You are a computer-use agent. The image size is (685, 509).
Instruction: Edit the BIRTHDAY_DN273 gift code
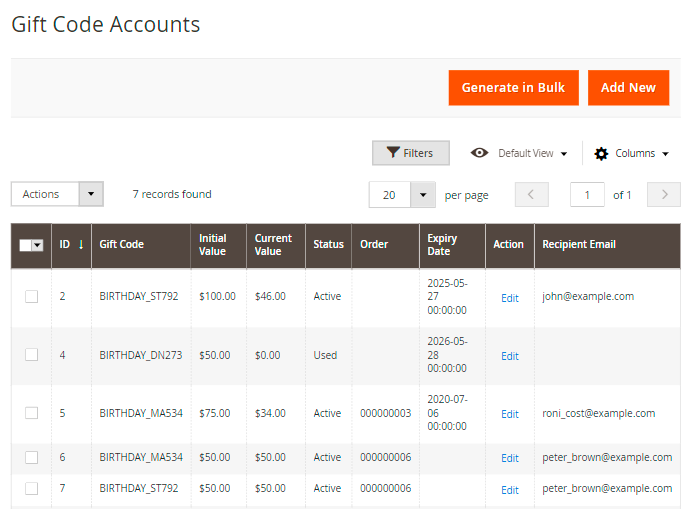click(510, 356)
